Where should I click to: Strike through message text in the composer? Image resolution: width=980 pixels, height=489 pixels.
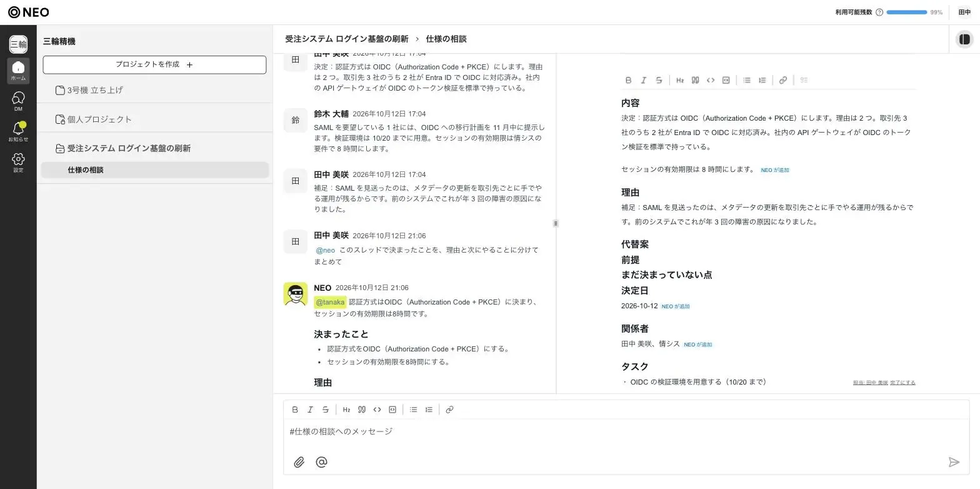click(326, 410)
